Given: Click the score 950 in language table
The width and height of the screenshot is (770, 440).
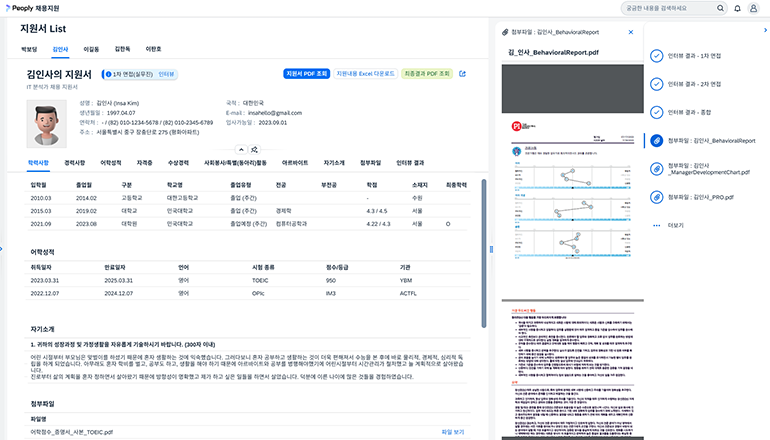Looking at the screenshot, I should [331, 280].
